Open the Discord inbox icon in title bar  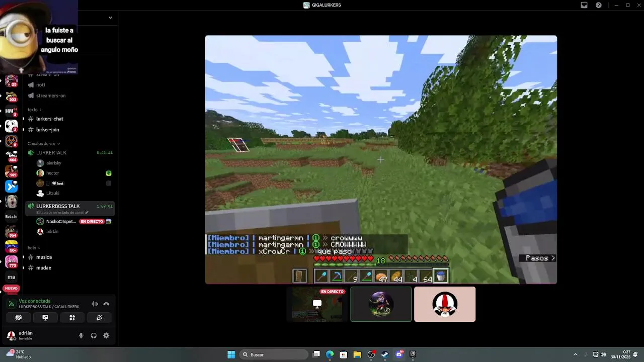(x=584, y=5)
